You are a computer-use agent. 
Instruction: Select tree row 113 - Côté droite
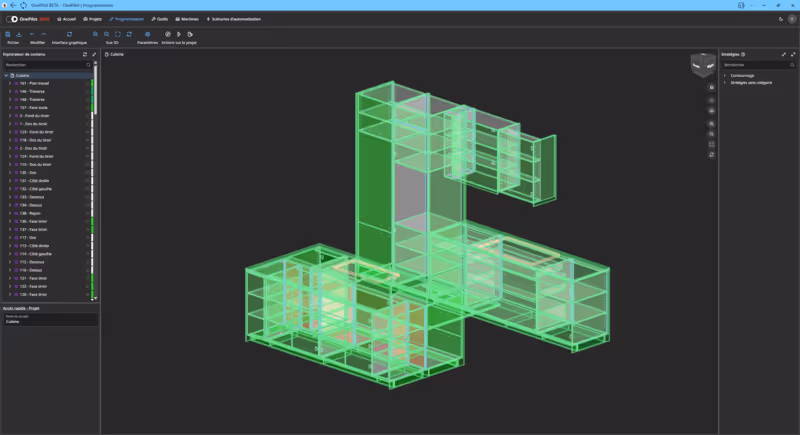46,246
